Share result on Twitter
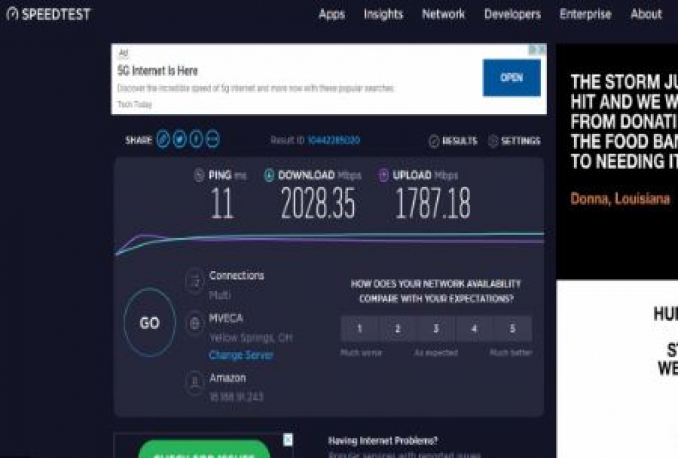 [x=180, y=140]
